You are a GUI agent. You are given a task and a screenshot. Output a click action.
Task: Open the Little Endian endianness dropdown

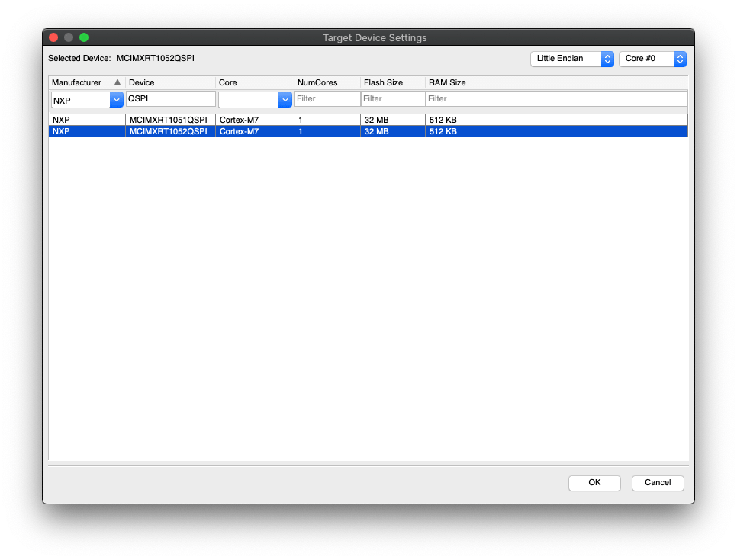572,59
